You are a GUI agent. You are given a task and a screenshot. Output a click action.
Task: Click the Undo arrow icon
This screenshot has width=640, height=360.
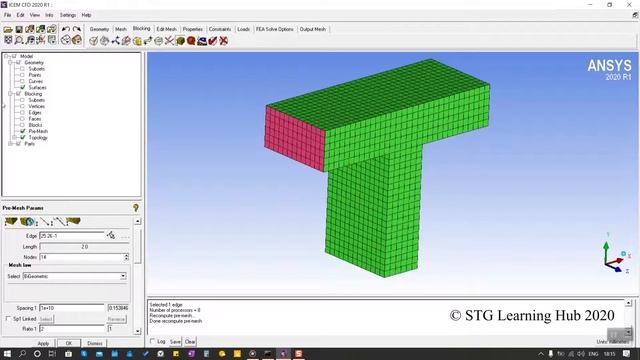[66, 29]
